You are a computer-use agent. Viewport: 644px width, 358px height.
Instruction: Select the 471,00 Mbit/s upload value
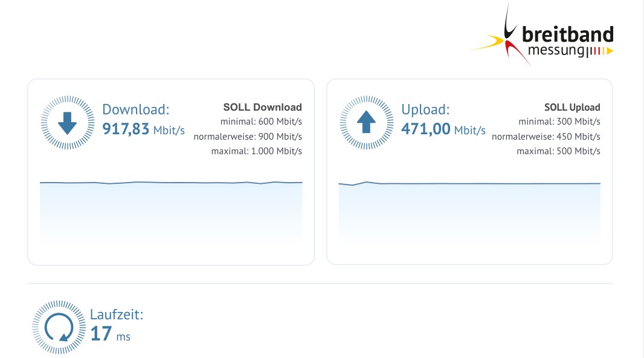(443, 129)
